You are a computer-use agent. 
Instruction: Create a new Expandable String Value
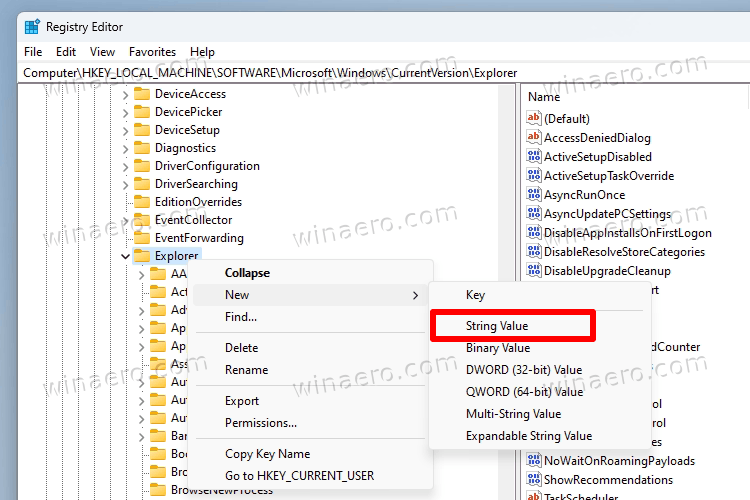pyautogui.click(x=540, y=436)
